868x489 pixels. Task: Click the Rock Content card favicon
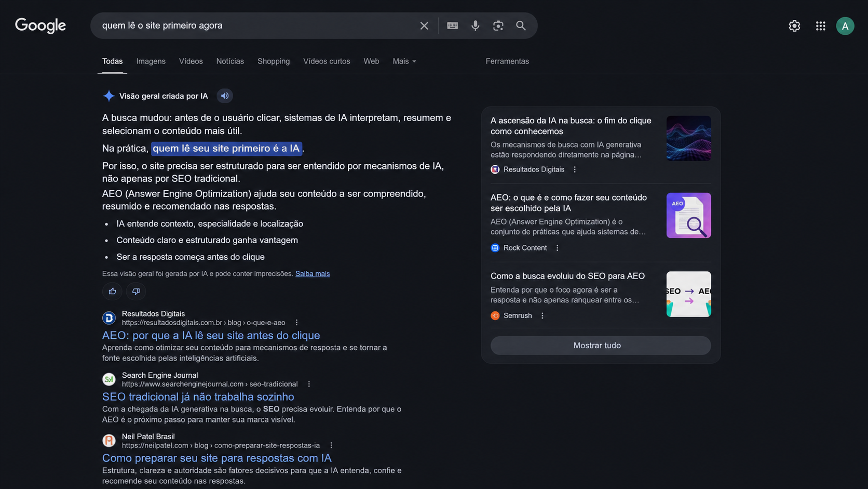495,248
